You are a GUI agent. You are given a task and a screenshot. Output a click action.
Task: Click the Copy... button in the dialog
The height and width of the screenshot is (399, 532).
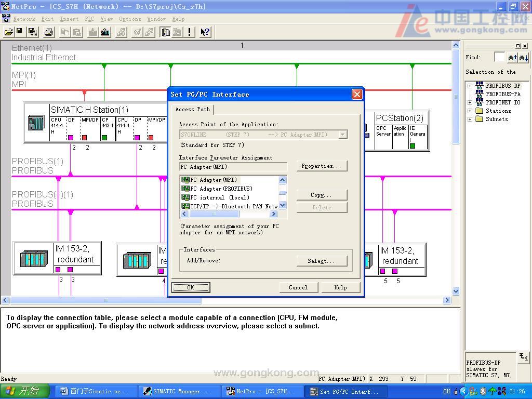pos(322,195)
